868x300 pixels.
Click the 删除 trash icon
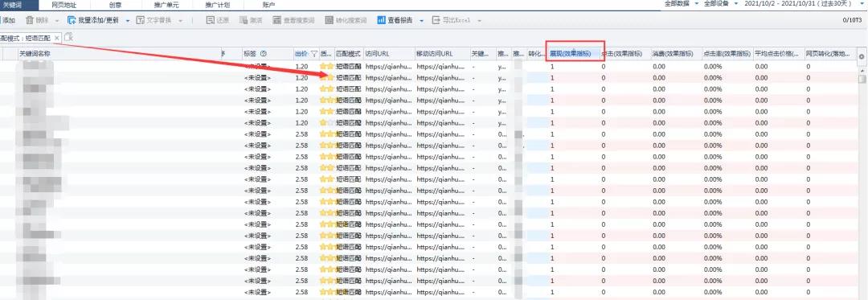click(x=30, y=20)
